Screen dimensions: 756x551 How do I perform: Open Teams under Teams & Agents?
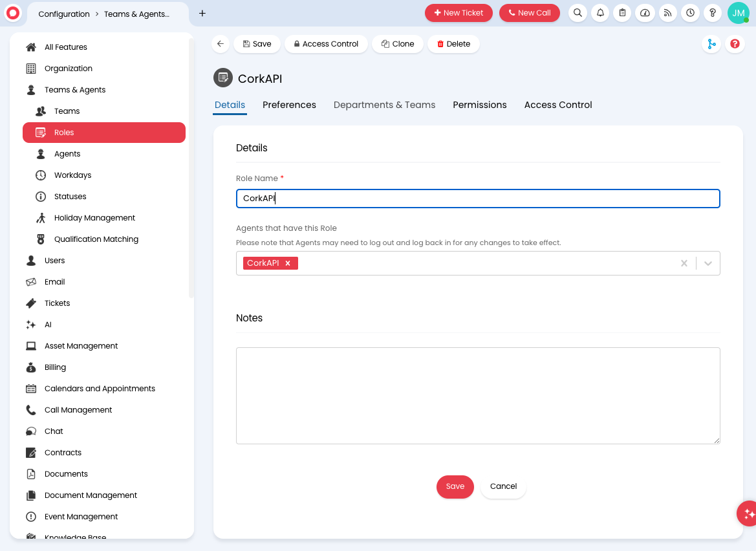(104, 111)
